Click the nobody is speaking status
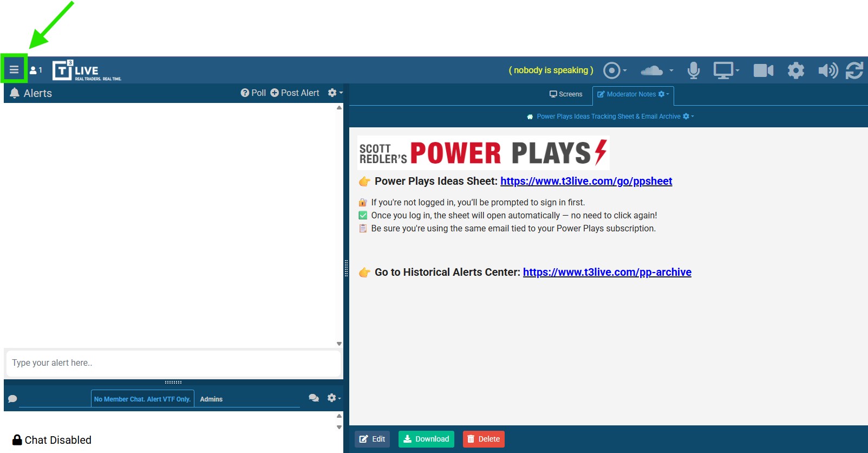Screen dimensions: 868x453 tap(551, 70)
